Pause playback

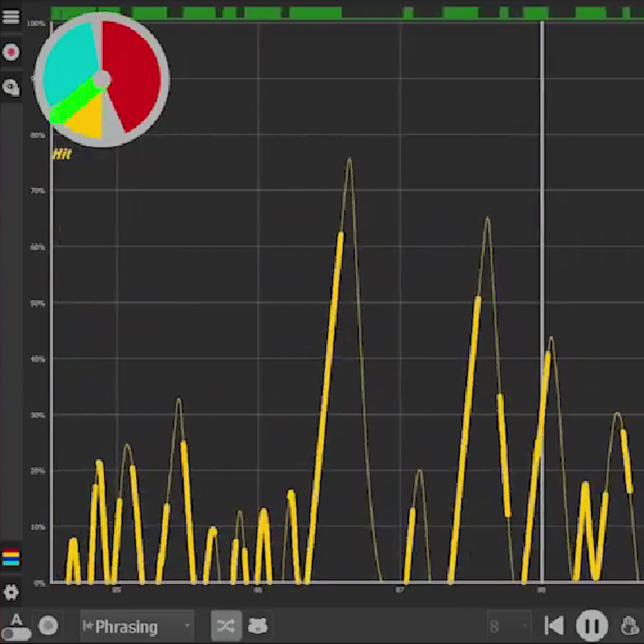click(x=592, y=625)
